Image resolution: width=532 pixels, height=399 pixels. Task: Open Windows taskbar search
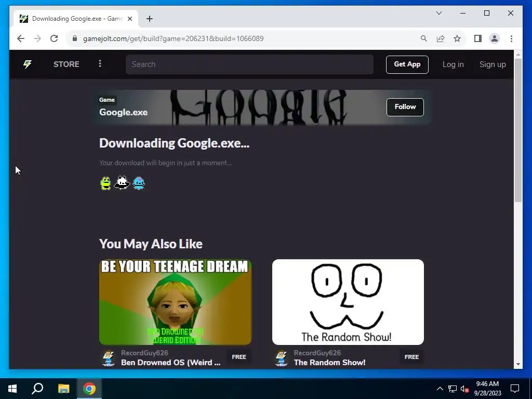click(x=37, y=389)
